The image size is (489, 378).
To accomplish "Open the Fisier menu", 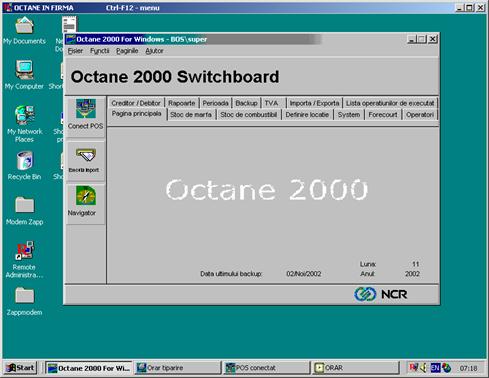I will click(75, 51).
